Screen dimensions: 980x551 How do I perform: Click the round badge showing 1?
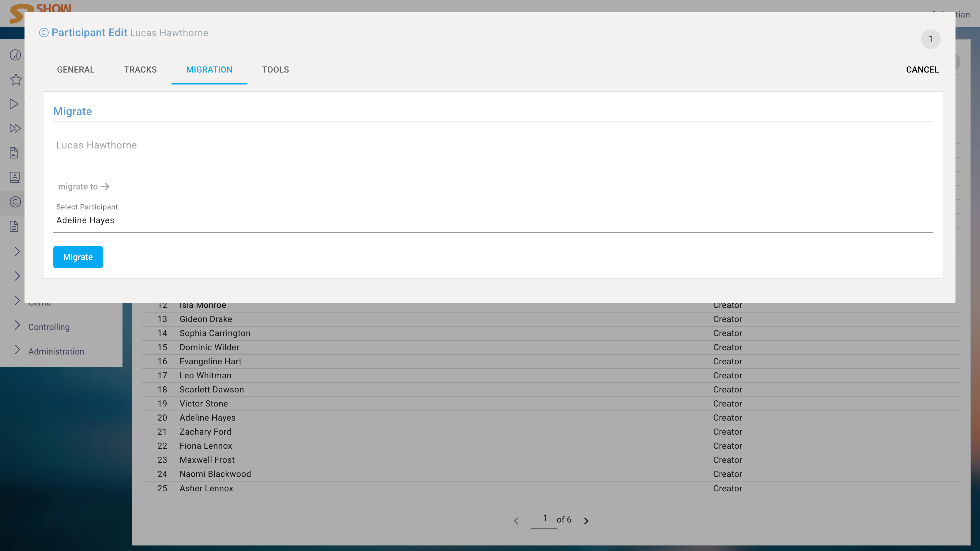[931, 39]
